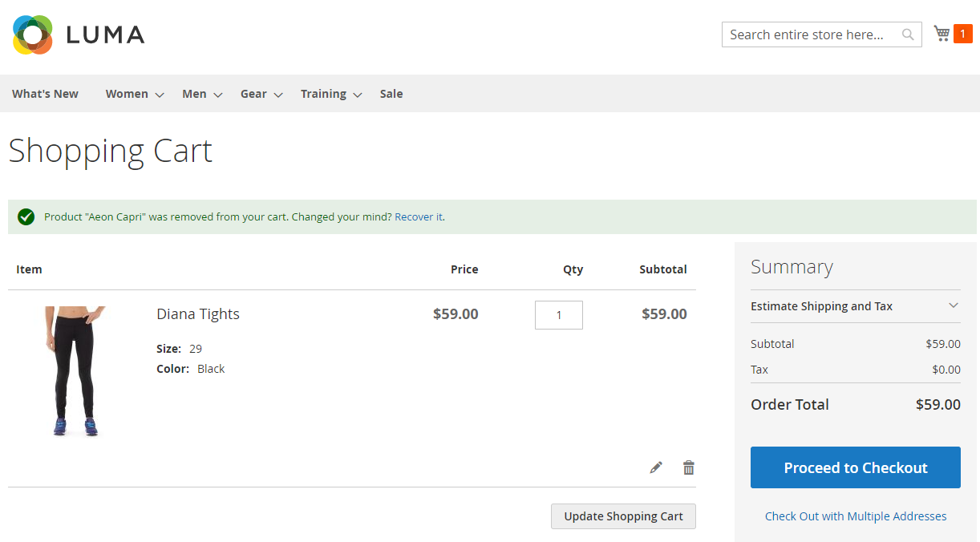
Task: Click the Estimate Shipping and Tax label
Action: (x=821, y=306)
